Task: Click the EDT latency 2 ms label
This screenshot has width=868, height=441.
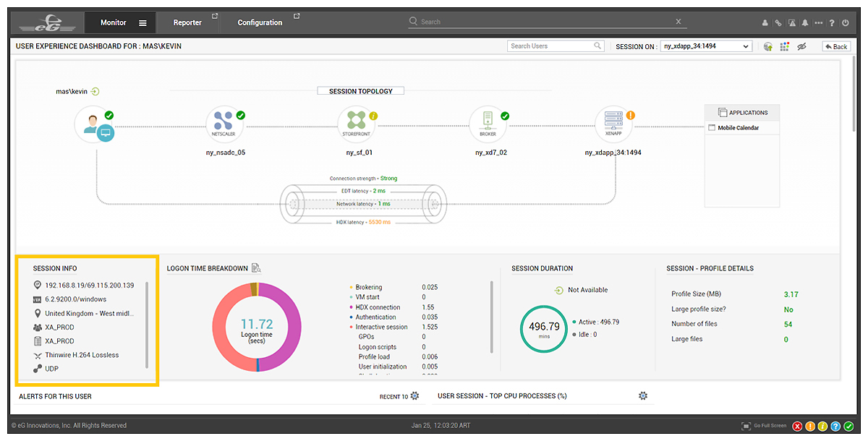Action: pos(363,191)
